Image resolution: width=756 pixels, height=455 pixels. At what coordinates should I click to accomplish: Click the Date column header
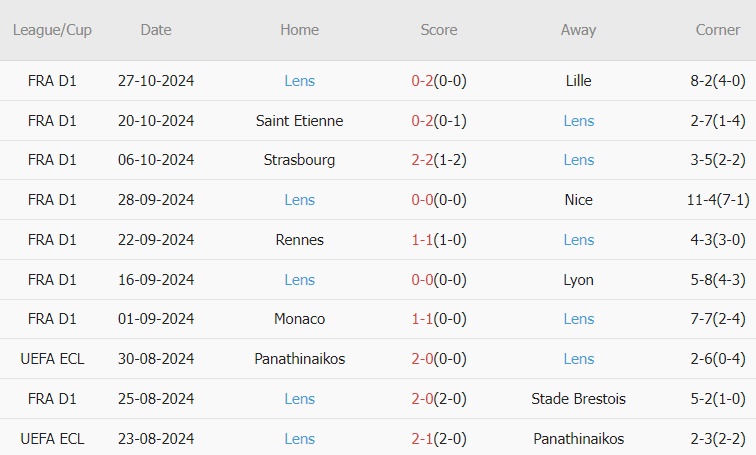pos(156,30)
